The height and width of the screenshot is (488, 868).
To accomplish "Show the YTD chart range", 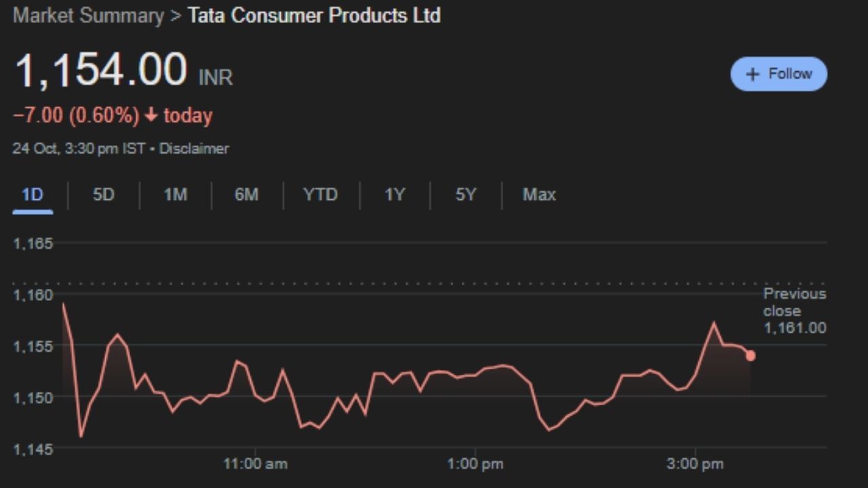I will [x=320, y=195].
